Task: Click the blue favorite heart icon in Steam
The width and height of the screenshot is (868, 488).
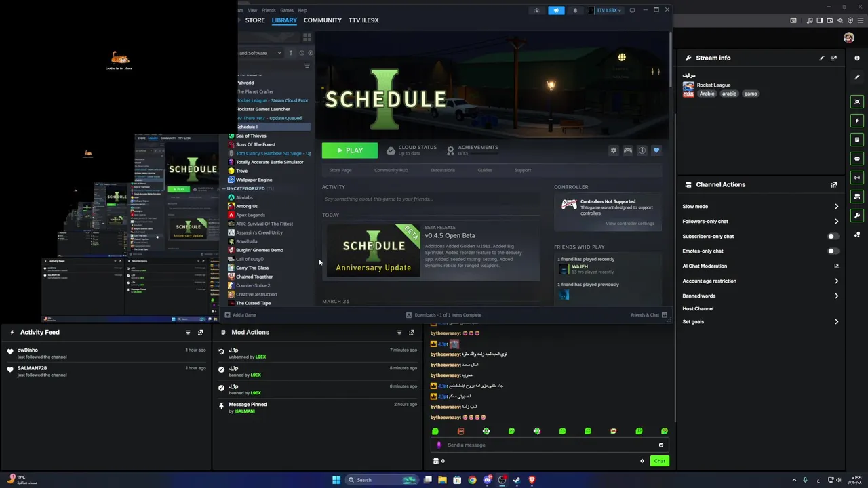Action: (x=656, y=150)
